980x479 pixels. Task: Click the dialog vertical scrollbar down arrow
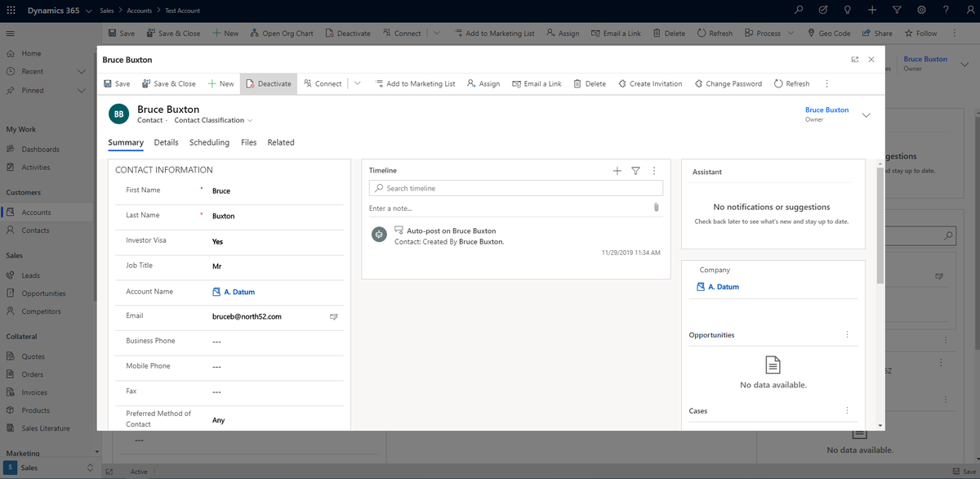coord(880,425)
